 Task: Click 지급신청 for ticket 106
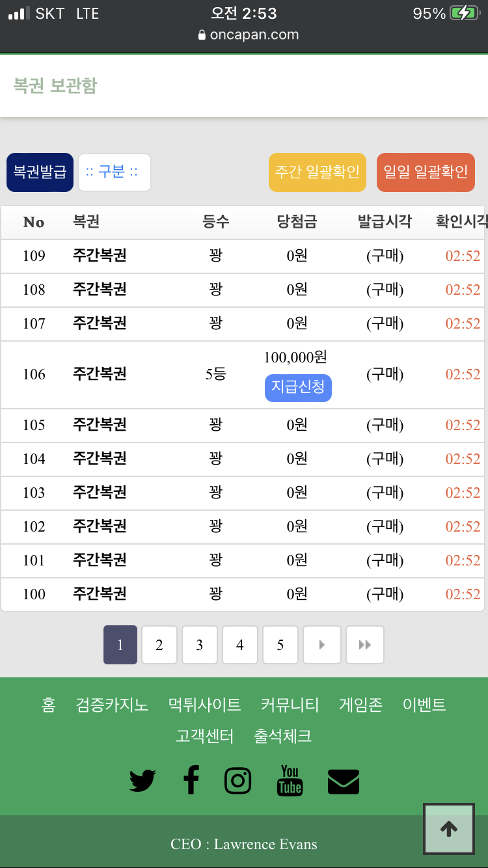[298, 388]
